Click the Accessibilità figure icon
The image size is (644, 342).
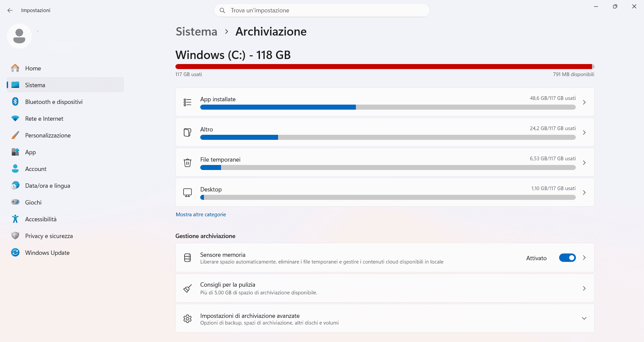15,219
